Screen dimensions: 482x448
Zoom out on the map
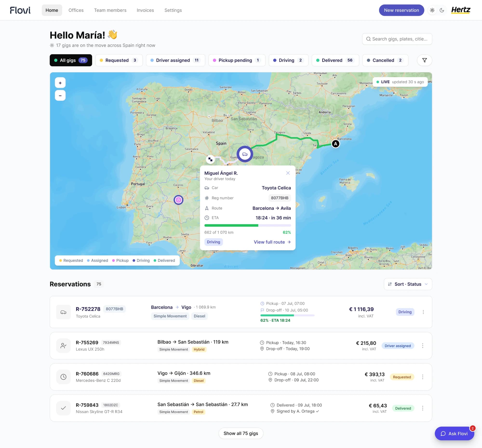click(x=60, y=95)
